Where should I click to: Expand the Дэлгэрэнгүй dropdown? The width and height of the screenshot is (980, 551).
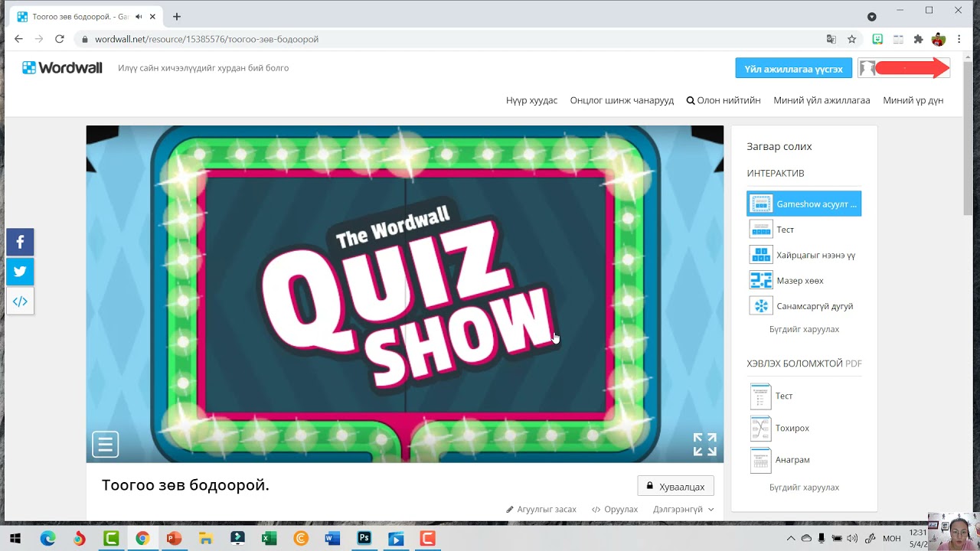(x=683, y=510)
